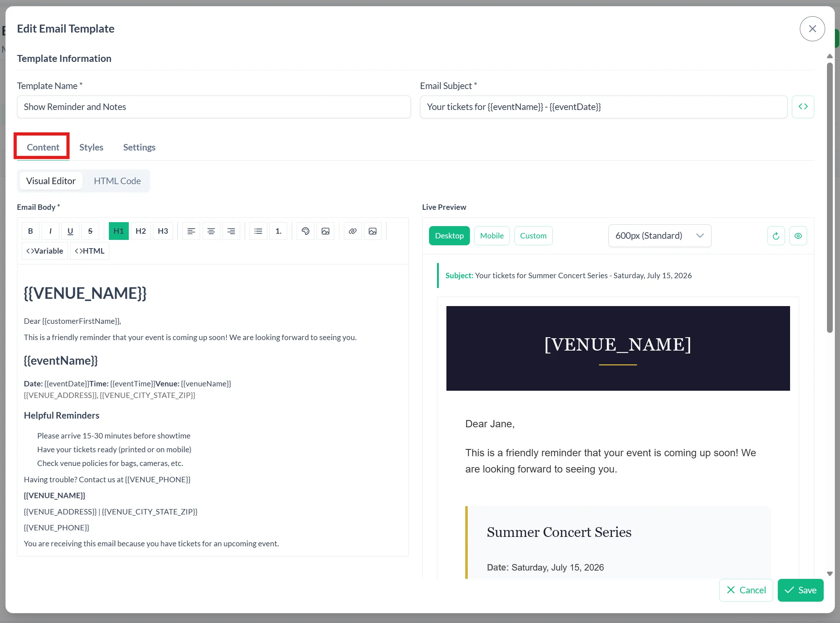Open the Styles tab
The image size is (840, 623).
pos(91,147)
